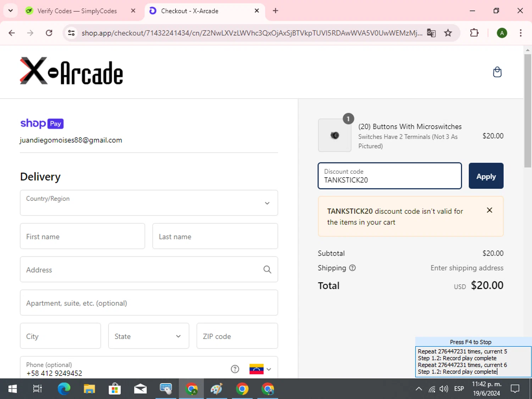Click the browser forward arrow

31,33
